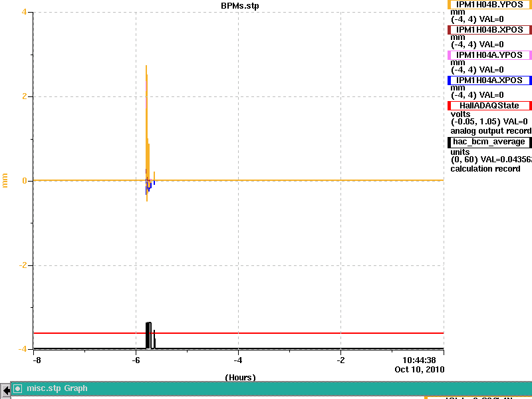Click the mm y-axis unit label
Viewport: 532px width, 399px height.
[x=5, y=180]
